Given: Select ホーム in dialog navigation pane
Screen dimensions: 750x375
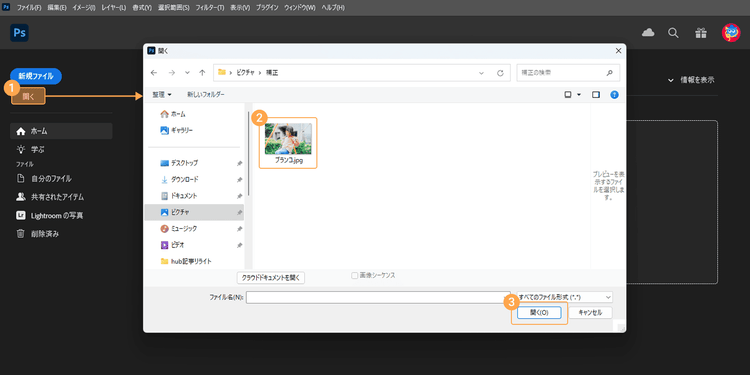Looking at the screenshot, I should (173, 114).
